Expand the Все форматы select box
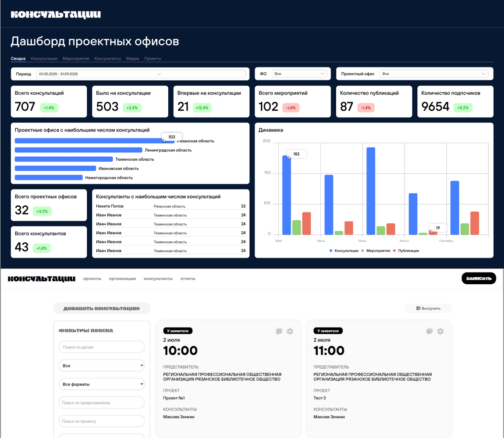Image resolution: width=504 pixels, height=438 pixels. [x=102, y=384]
